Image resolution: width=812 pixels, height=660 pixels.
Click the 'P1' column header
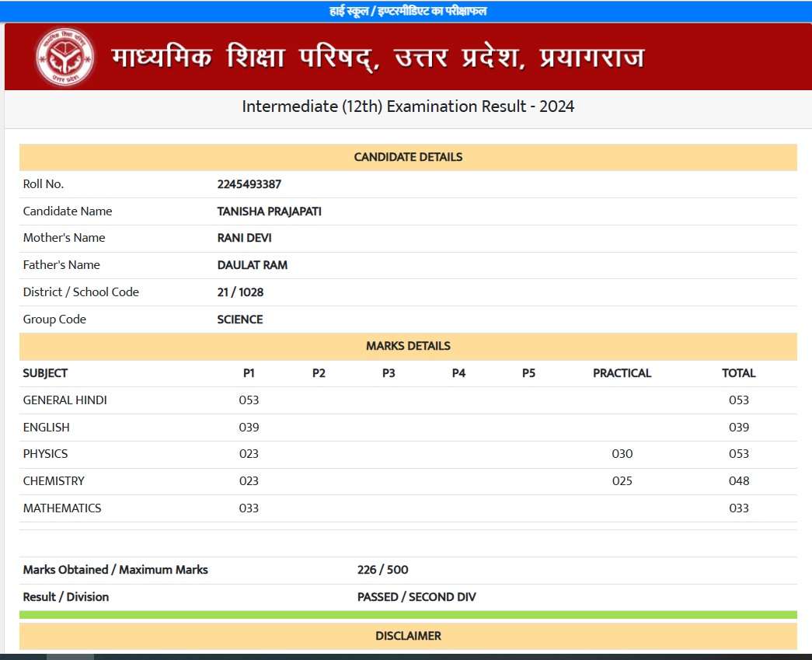(249, 373)
